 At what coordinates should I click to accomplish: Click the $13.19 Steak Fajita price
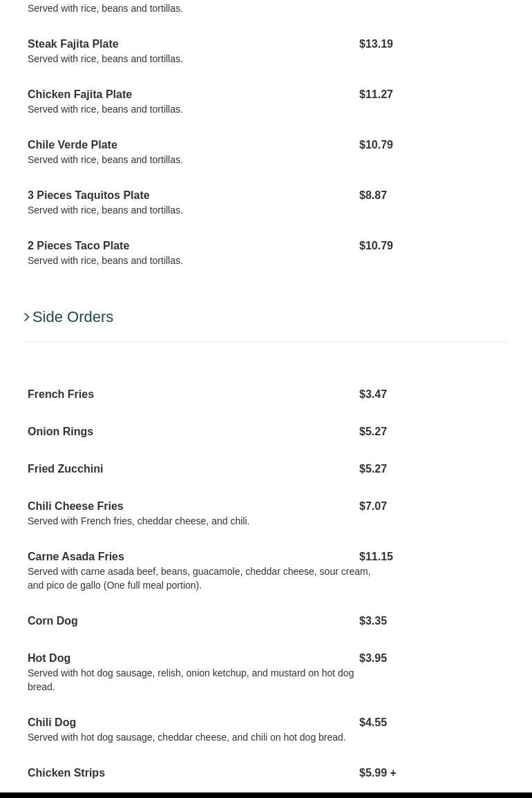coord(376,44)
